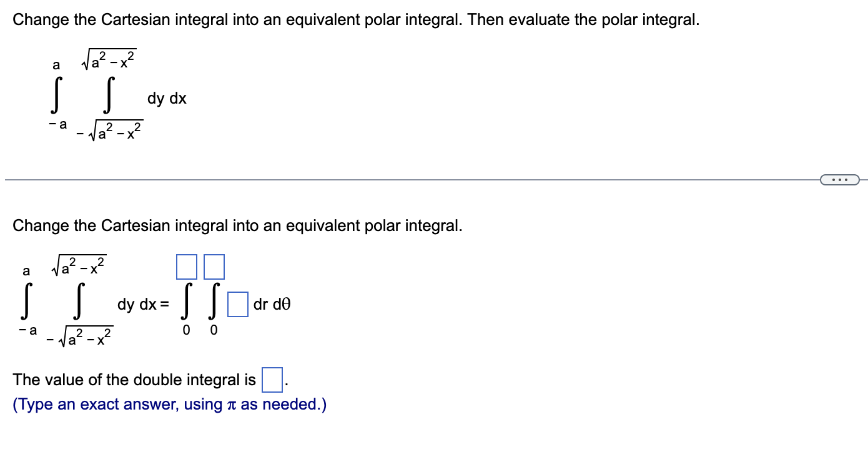Open the ellipsis options button on the divider
The image size is (868, 472).
(x=839, y=179)
